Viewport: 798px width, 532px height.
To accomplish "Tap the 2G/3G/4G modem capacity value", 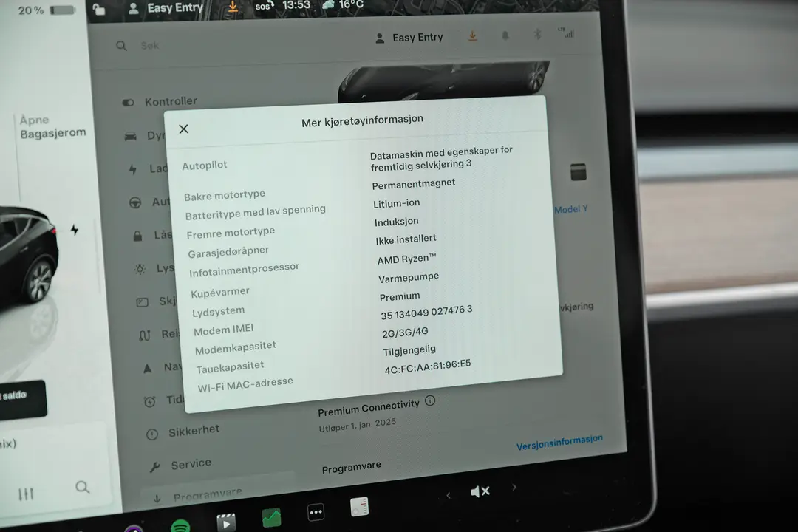I will tap(405, 332).
